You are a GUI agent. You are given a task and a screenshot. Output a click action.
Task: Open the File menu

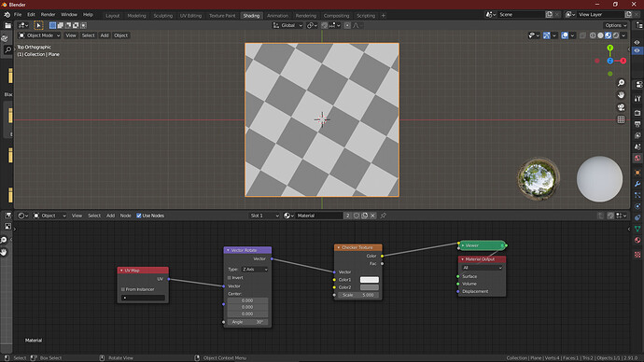coord(18,14)
